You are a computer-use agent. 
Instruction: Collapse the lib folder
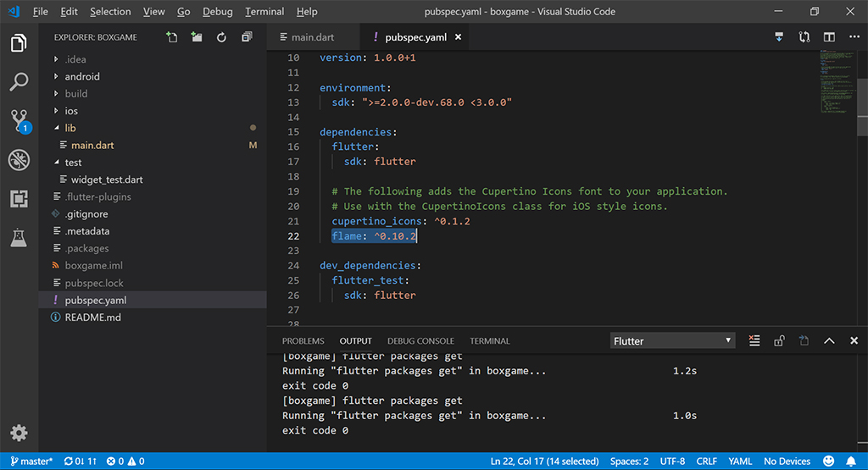click(x=70, y=128)
